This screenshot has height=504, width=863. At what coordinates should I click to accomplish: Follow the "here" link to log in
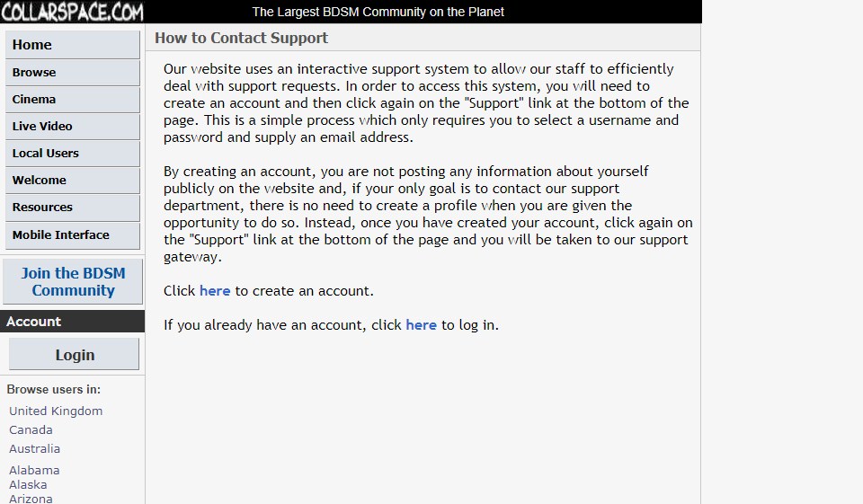[421, 325]
